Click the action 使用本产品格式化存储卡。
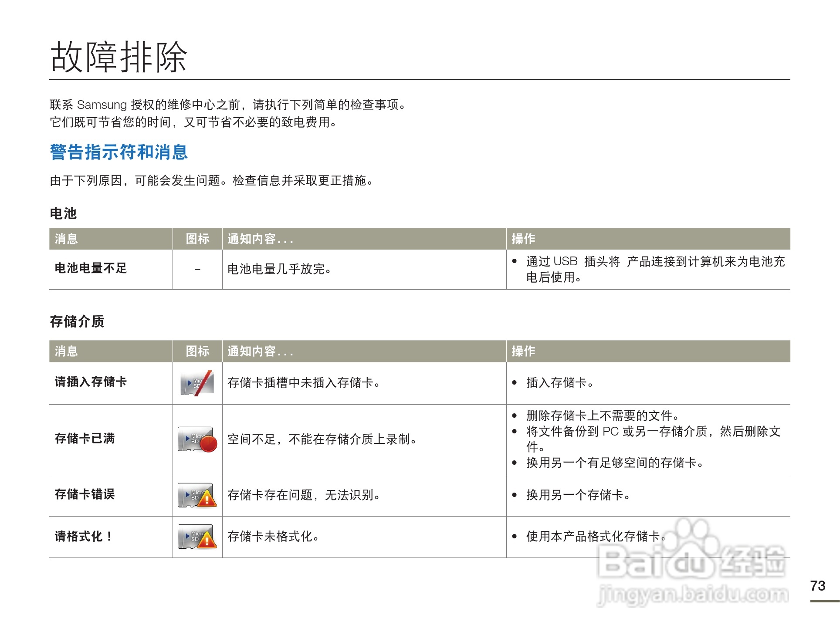840x642 pixels. (x=596, y=537)
